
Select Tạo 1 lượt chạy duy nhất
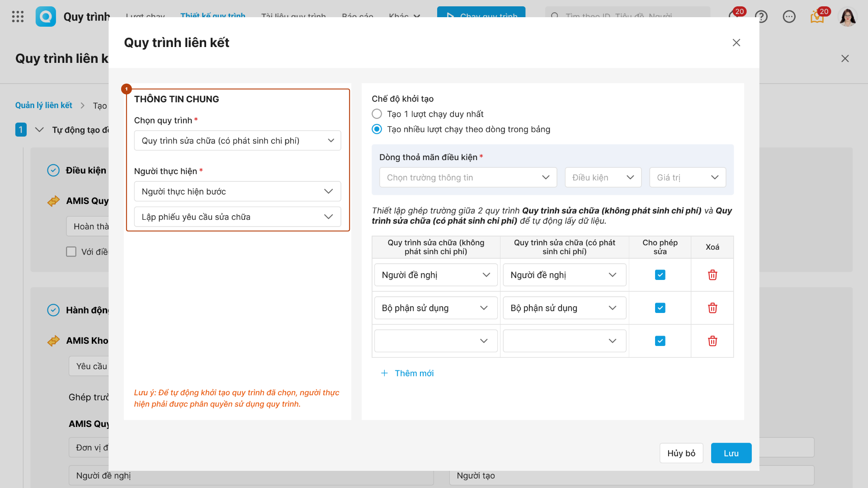[x=377, y=114]
